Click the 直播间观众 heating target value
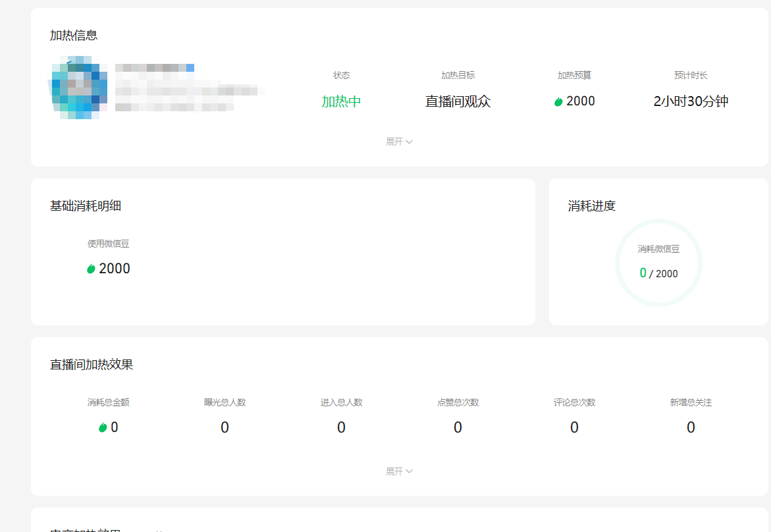This screenshot has height=532, width=771. click(458, 102)
